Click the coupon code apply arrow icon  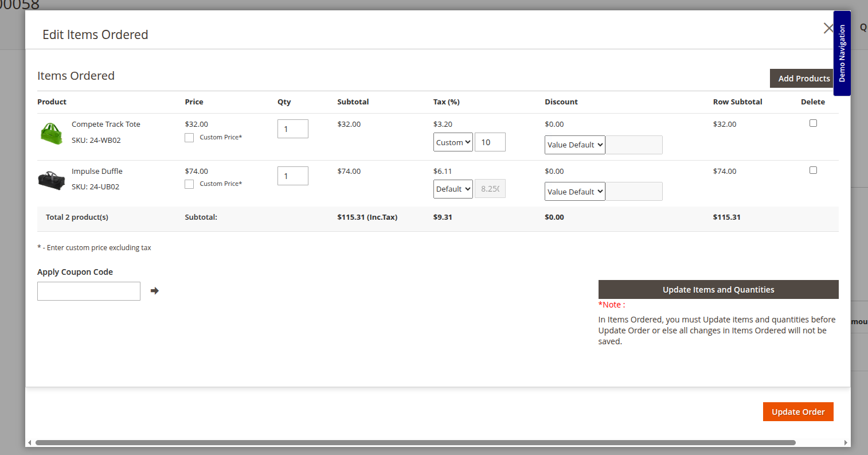click(154, 291)
